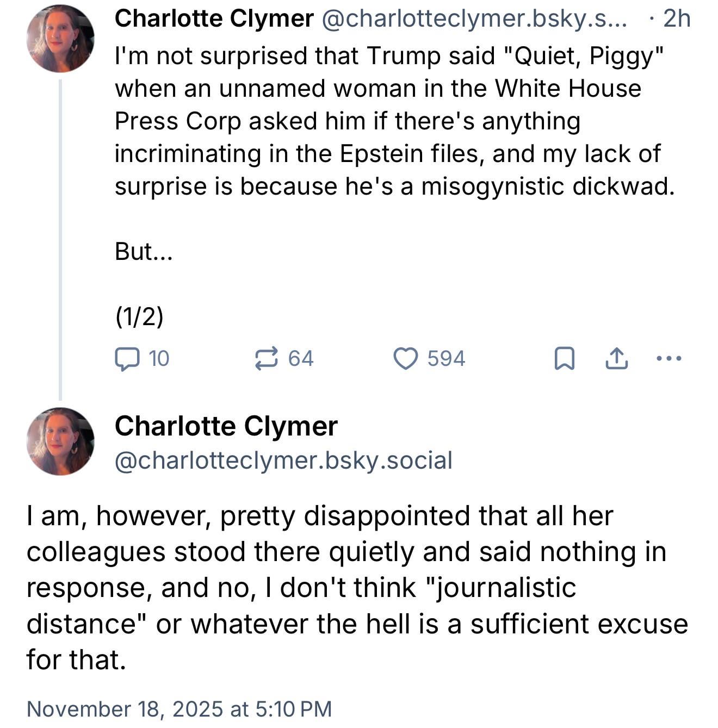Click the 594 likes count
Viewport: 718px width, 728px height.
click(446, 359)
